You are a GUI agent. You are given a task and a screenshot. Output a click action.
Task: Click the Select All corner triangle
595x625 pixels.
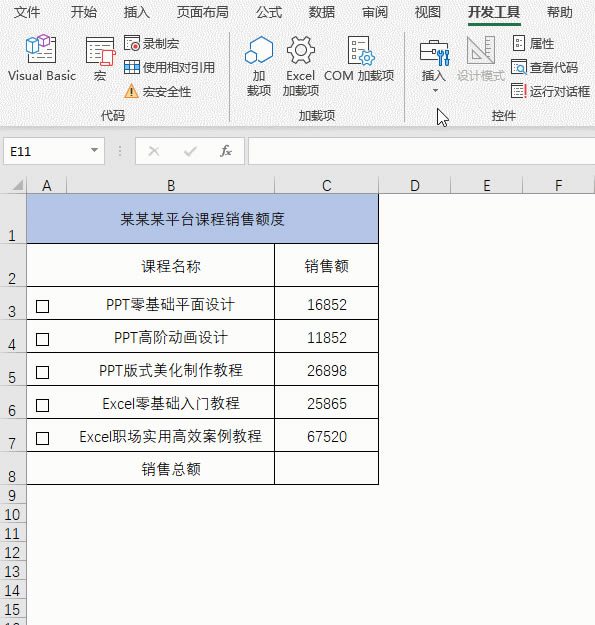[x=17, y=185]
